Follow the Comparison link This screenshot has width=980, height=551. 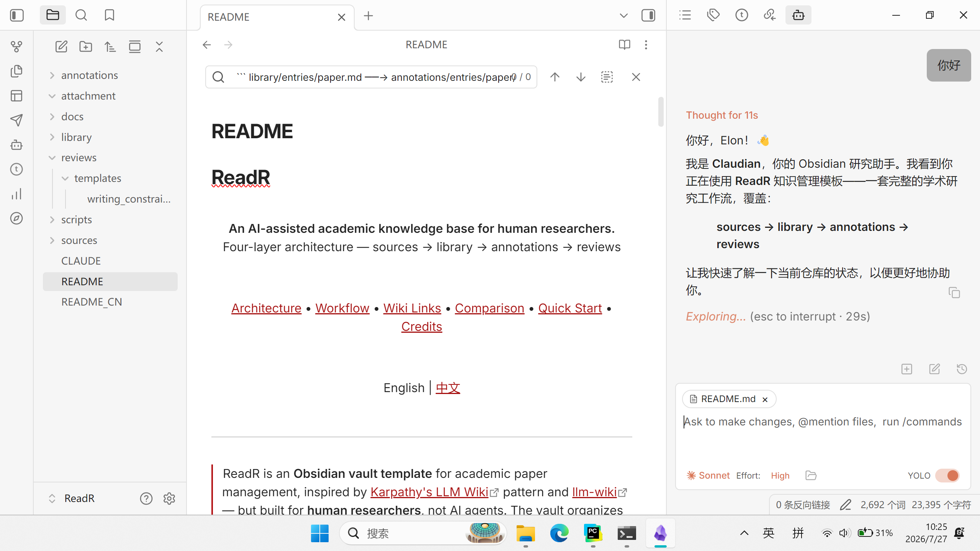tap(489, 308)
